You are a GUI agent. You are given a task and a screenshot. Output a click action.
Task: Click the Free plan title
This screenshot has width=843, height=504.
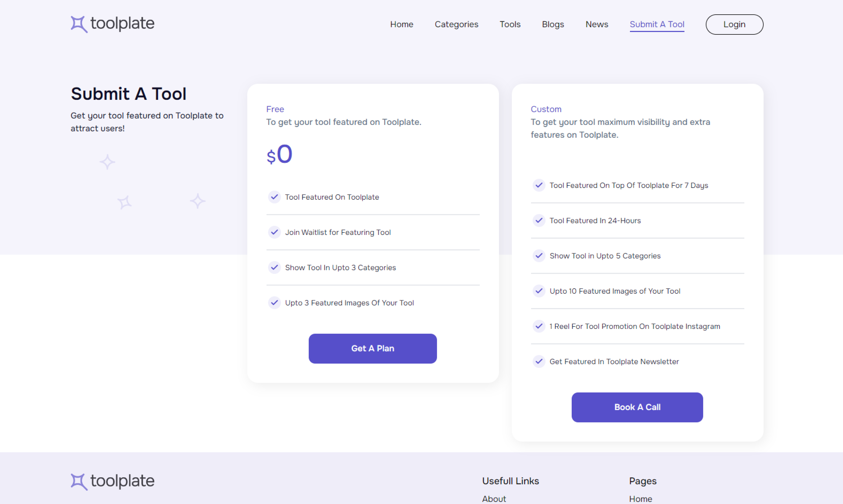pyautogui.click(x=275, y=109)
